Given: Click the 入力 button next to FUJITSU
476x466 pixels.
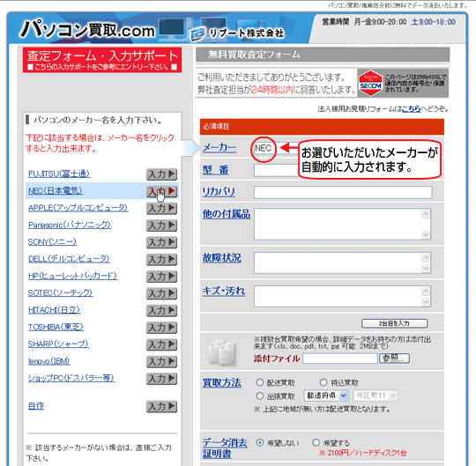Looking at the screenshot, I should pos(161,174).
